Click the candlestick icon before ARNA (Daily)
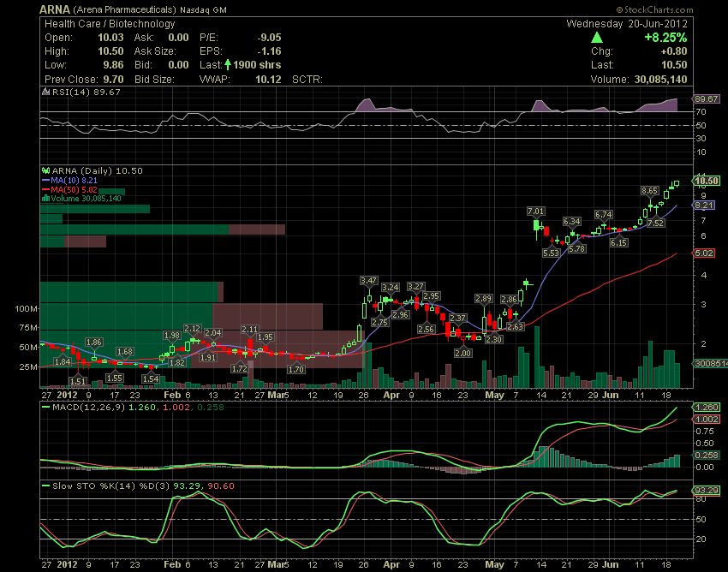 (x=45, y=171)
